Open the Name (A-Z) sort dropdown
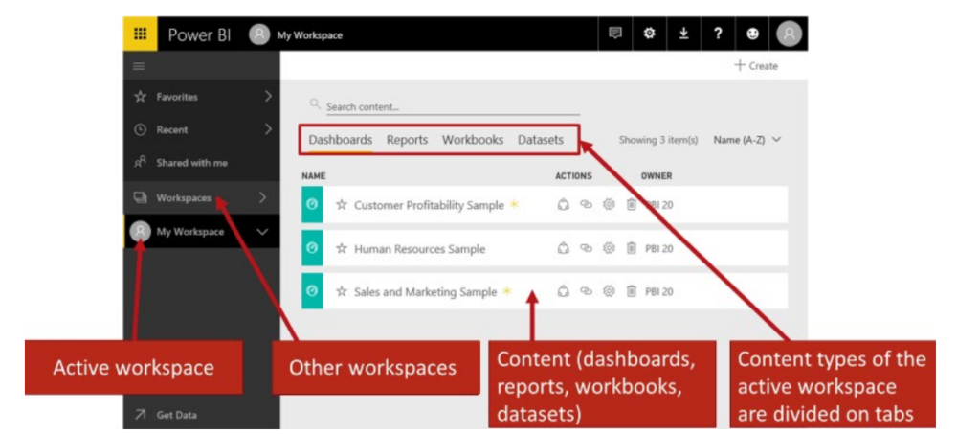The width and height of the screenshot is (980, 434). [747, 140]
